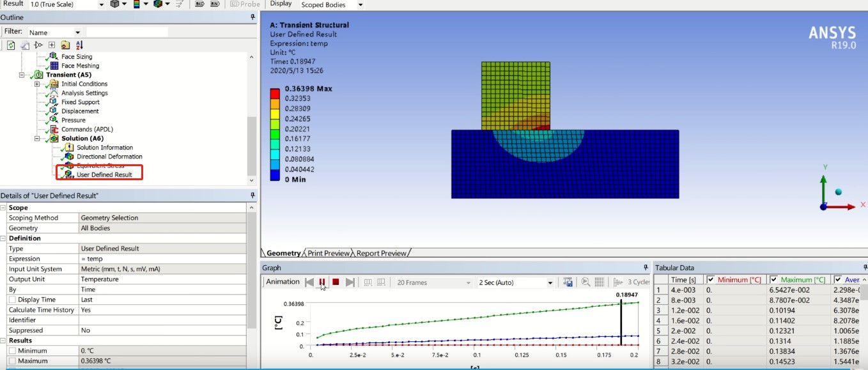The image size is (868, 370).
Task: Select Commands (APDL) in the tree
Action: [86, 129]
